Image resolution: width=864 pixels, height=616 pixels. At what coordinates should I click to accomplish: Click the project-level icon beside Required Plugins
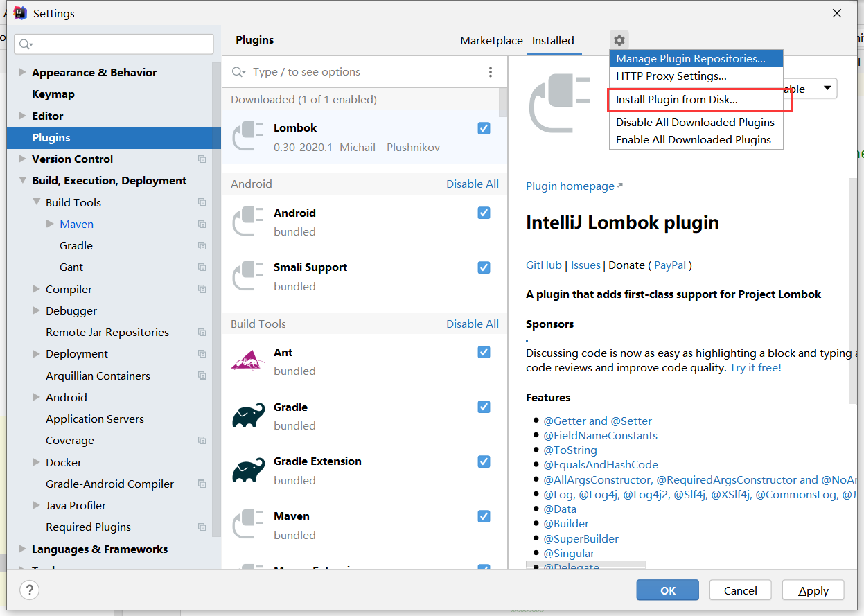[x=202, y=527]
